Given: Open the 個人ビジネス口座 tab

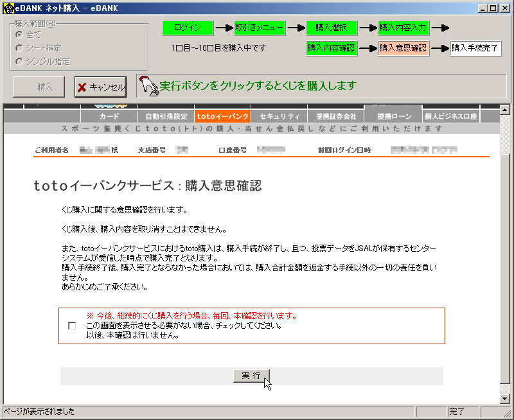Looking at the screenshot, I should [x=450, y=116].
